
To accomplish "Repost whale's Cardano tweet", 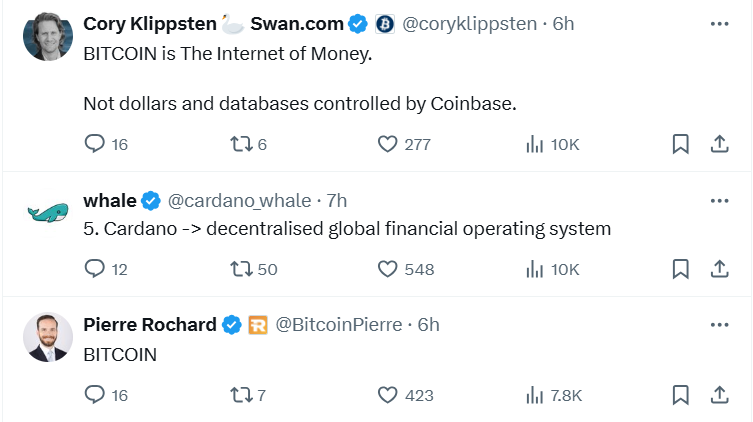I will pos(241,268).
